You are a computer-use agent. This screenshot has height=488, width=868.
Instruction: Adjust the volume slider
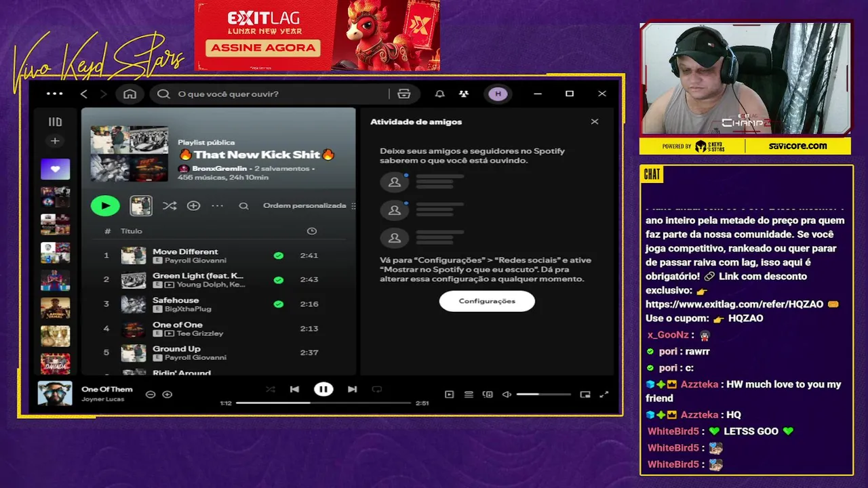[544, 394]
